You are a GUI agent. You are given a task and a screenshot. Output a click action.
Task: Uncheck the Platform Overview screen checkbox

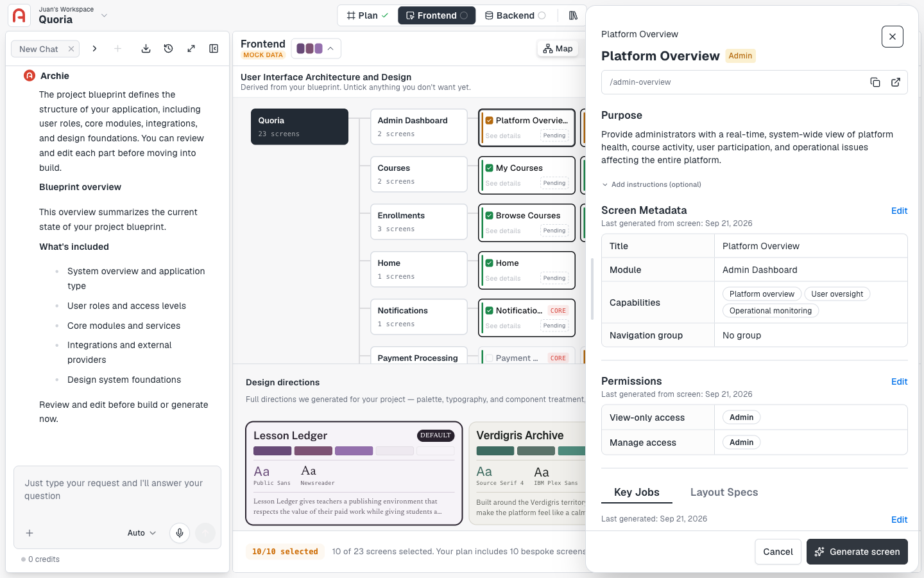click(489, 120)
